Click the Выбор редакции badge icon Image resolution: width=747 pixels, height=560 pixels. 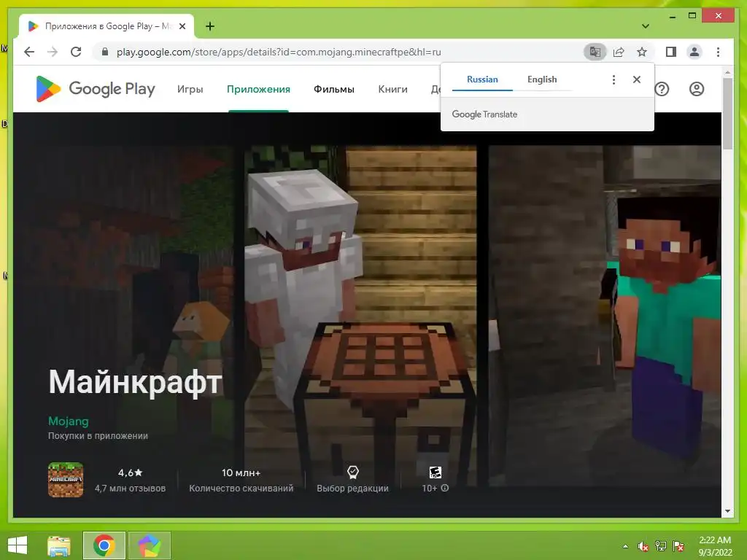tap(352, 472)
